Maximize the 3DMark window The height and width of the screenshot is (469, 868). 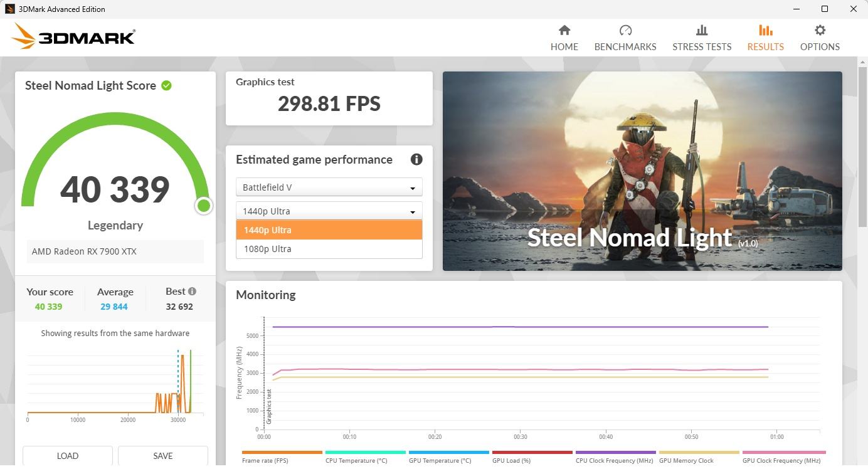(x=825, y=9)
